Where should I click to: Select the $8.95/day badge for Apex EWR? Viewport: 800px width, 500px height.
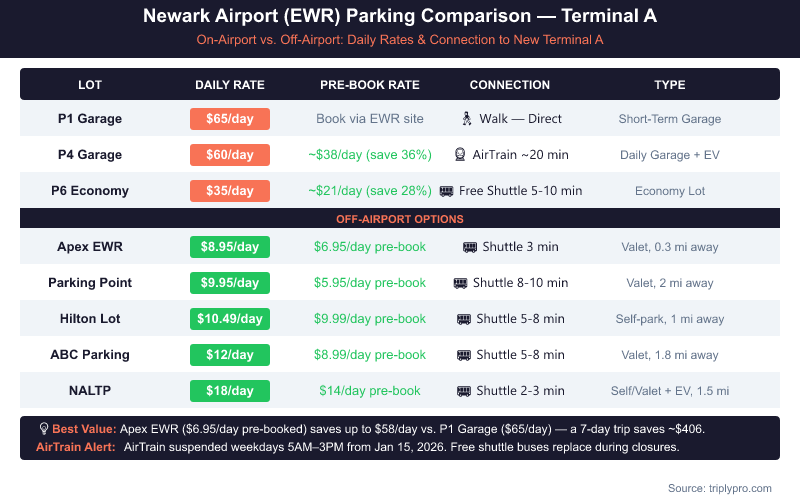tap(230, 247)
